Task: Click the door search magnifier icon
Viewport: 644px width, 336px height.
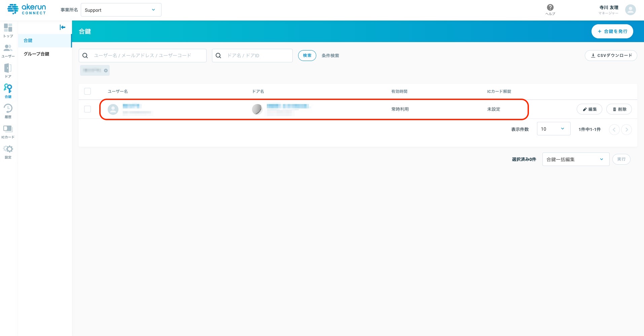Action: tap(218, 56)
